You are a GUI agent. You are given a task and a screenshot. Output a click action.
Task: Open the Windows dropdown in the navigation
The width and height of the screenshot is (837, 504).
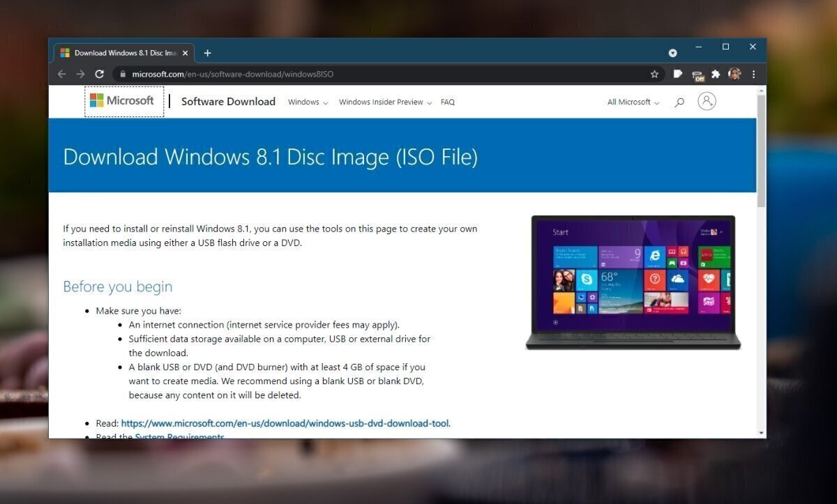(x=307, y=102)
